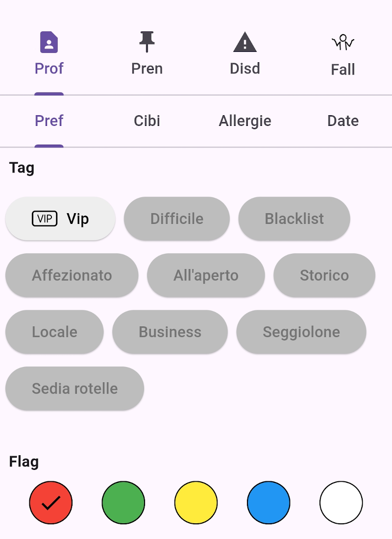Viewport: 392px width, 539px height.
Task: Go to the Date tab
Action: pos(343,121)
